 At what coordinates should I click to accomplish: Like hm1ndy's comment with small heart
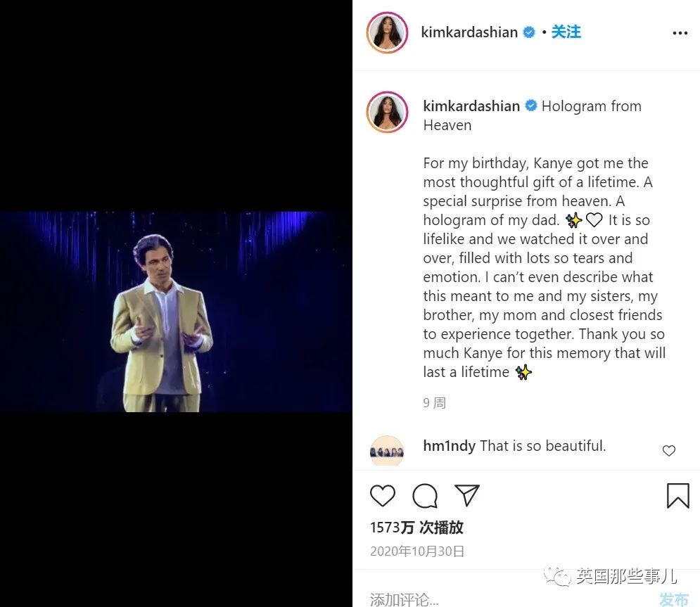[x=669, y=451]
